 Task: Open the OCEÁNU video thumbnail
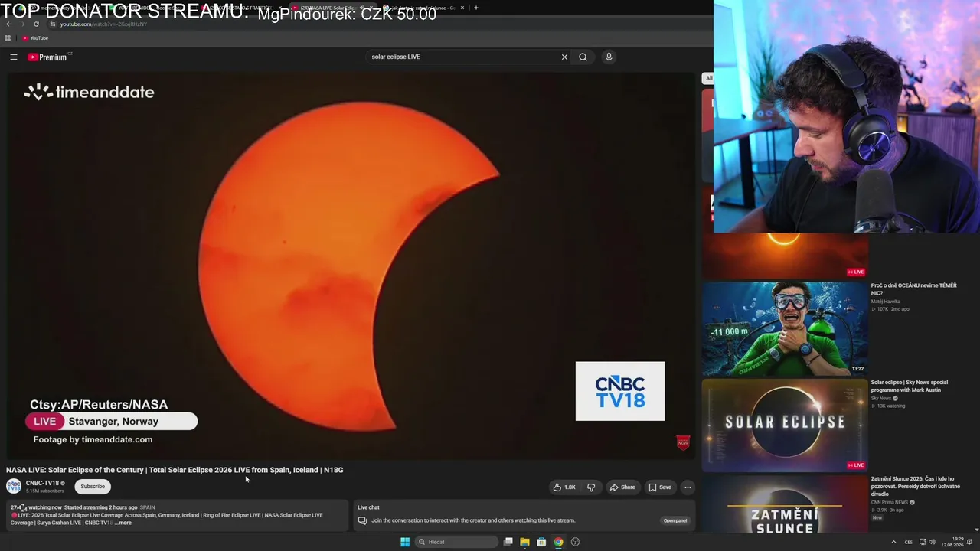point(785,328)
